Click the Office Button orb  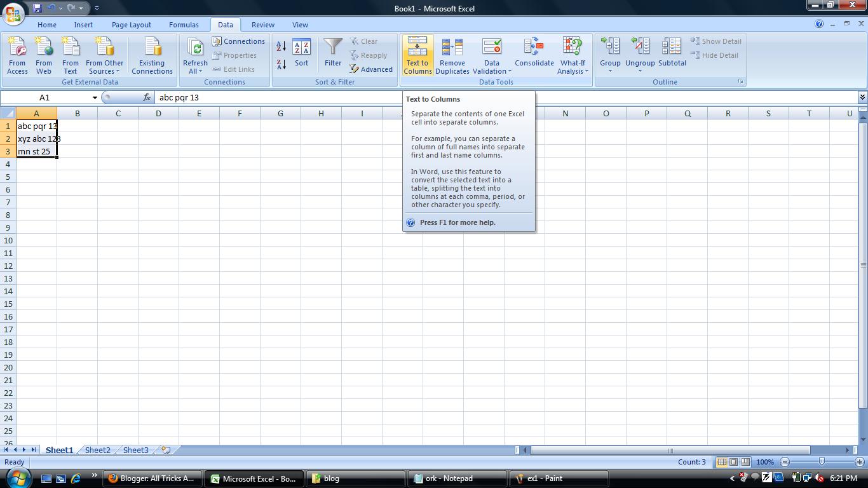point(13,13)
